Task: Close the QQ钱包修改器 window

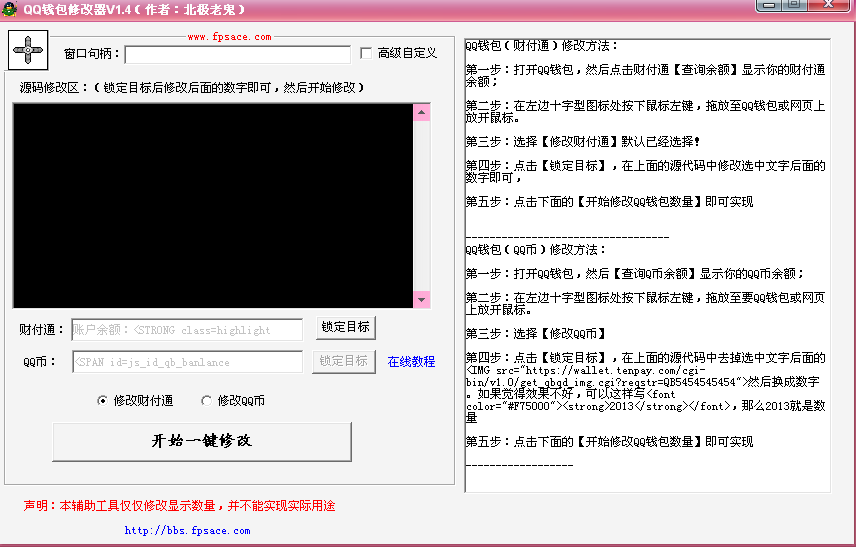Action: point(829,5)
